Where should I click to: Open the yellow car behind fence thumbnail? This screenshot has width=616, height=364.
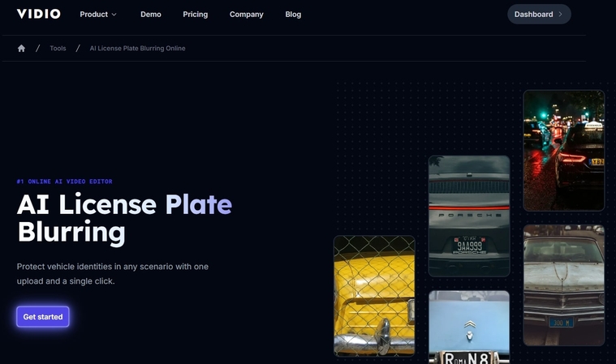[x=374, y=296]
